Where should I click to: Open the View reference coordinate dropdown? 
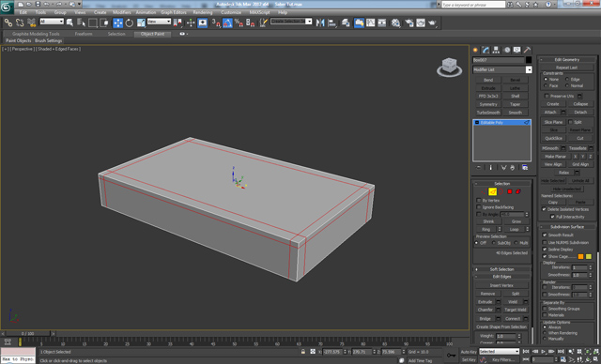(159, 22)
